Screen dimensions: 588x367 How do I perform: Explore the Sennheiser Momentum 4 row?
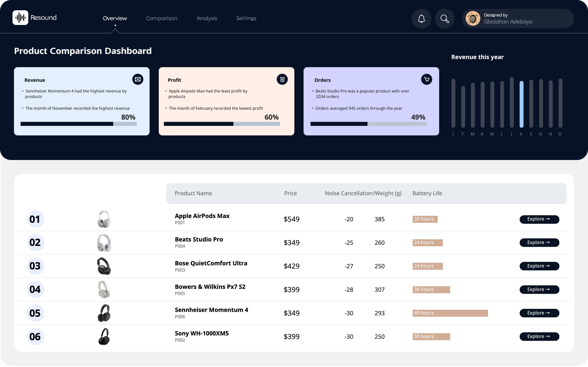coord(539,313)
